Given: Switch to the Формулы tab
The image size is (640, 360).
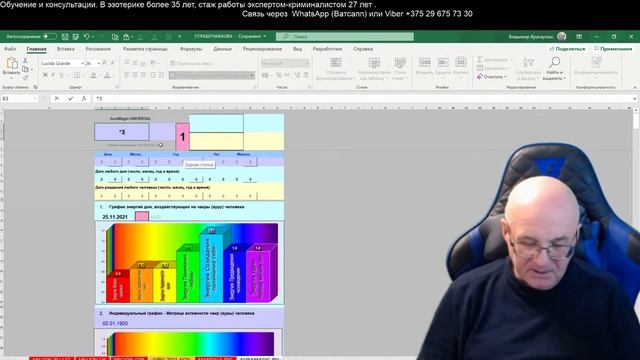Looking at the screenshot, I should (191, 49).
